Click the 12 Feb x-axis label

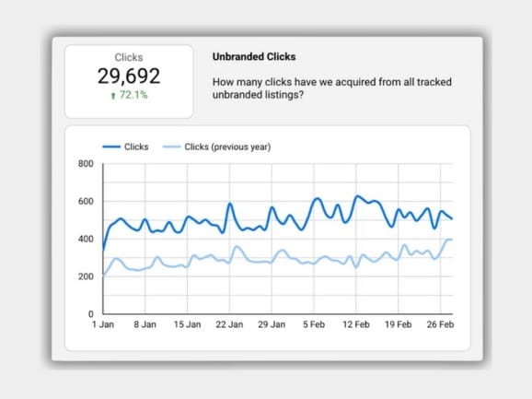pos(356,324)
